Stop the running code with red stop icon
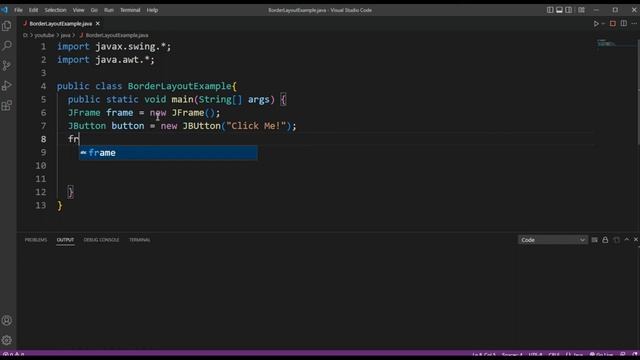This screenshot has width=640, height=360. tap(613, 24)
